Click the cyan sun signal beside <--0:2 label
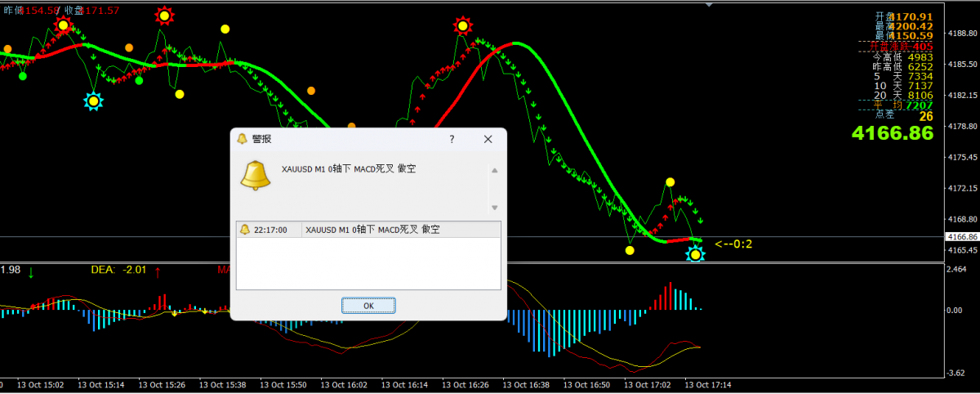The image size is (980, 394). (695, 254)
